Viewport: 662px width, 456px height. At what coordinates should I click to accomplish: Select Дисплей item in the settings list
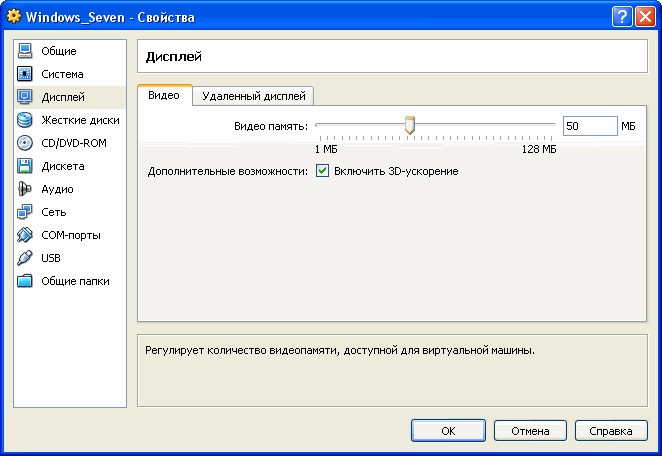point(62,97)
